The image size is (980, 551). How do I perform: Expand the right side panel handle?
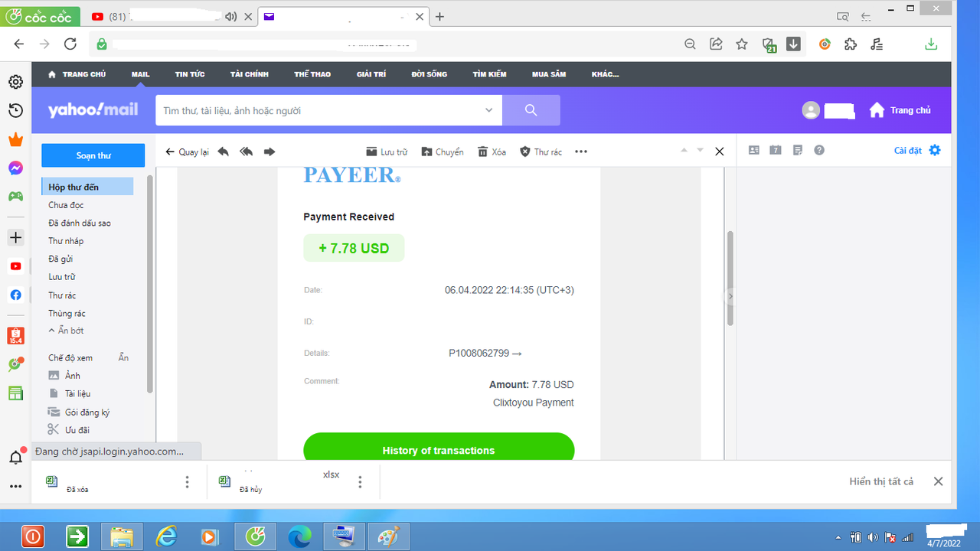(730, 296)
